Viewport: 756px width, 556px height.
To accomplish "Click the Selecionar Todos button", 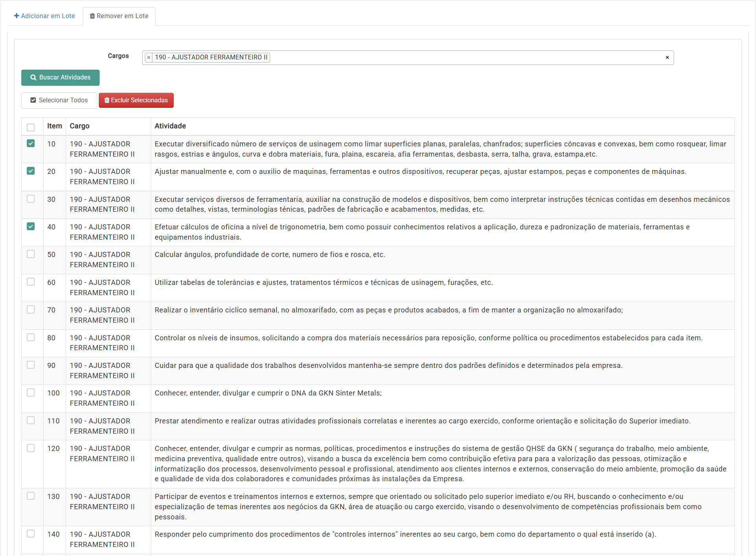I will click(59, 100).
